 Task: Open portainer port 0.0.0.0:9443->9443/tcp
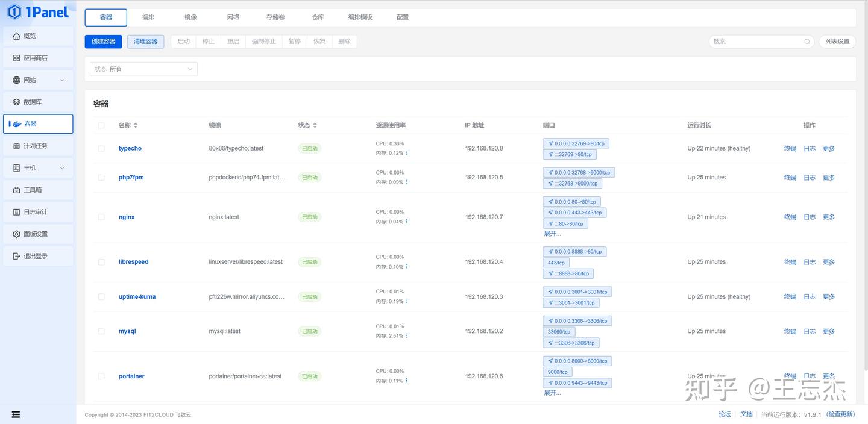pos(577,383)
